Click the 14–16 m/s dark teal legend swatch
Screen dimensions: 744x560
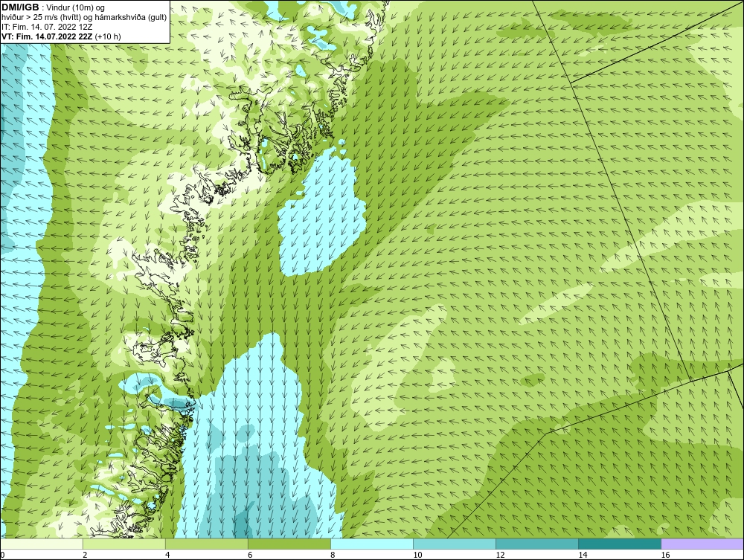click(620, 544)
